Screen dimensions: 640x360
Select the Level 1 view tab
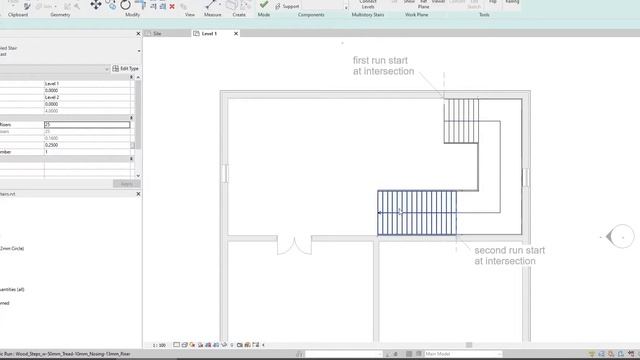coord(209,33)
